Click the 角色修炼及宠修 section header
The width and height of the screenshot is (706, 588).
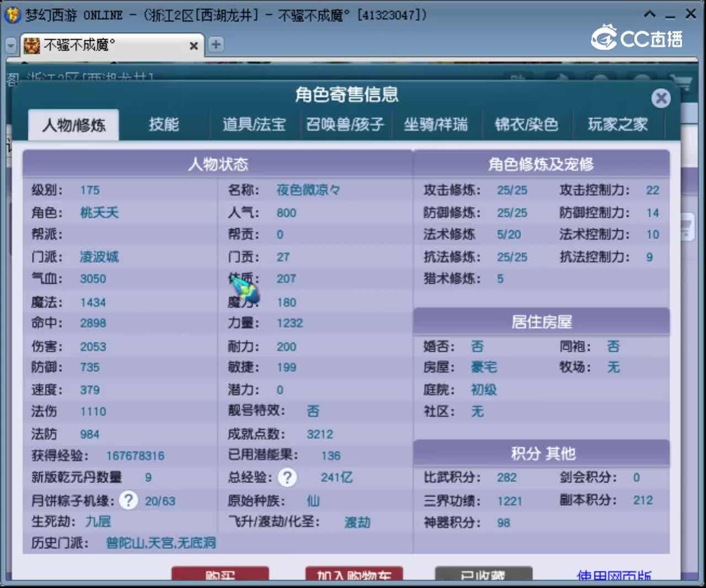coord(542,164)
